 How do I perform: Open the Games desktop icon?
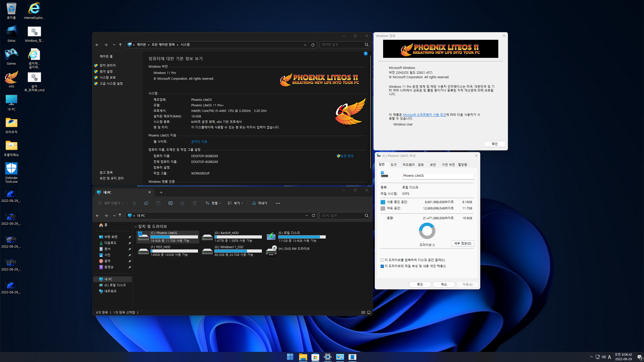pyautogui.click(x=11, y=56)
